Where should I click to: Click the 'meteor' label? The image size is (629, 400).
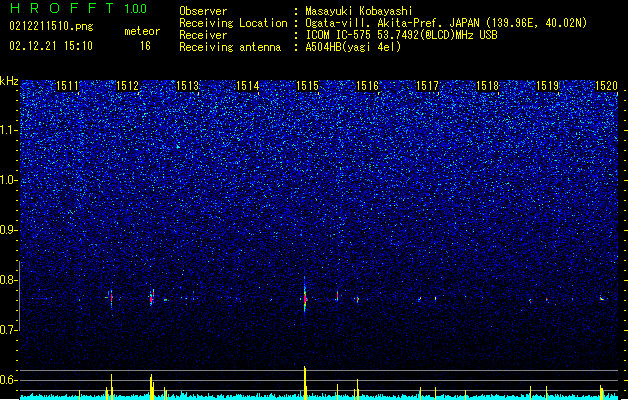coord(142,31)
